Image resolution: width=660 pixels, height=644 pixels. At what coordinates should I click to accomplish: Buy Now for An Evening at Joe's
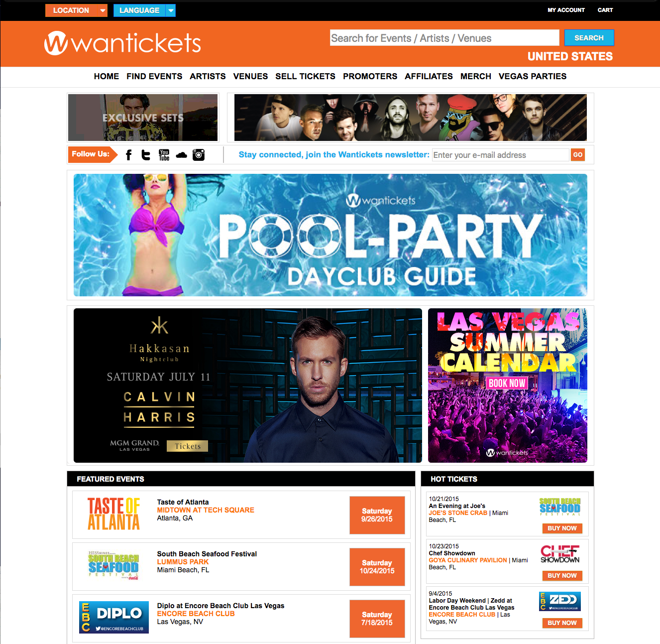(562, 528)
